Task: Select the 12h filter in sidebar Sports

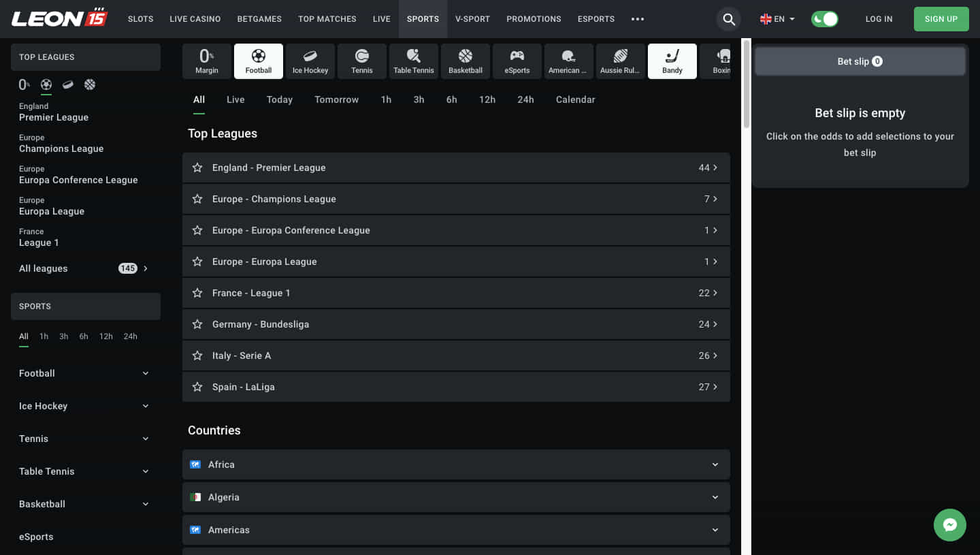Action: pyautogui.click(x=105, y=336)
